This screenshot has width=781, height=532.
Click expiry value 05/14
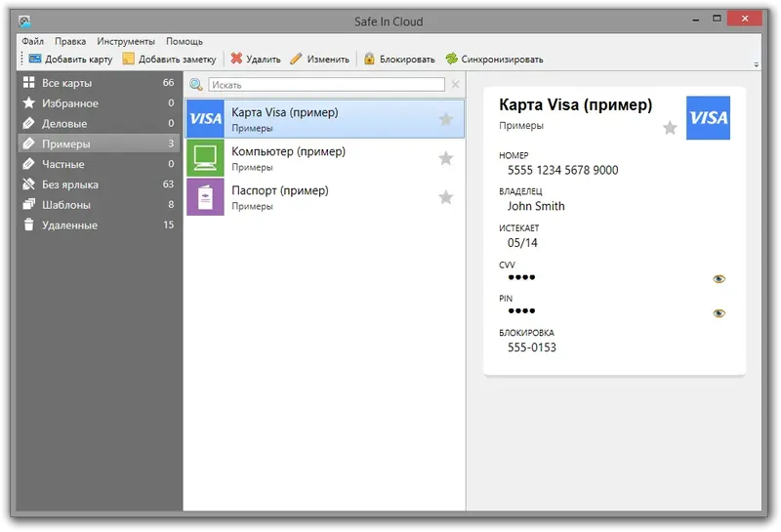coord(522,243)
